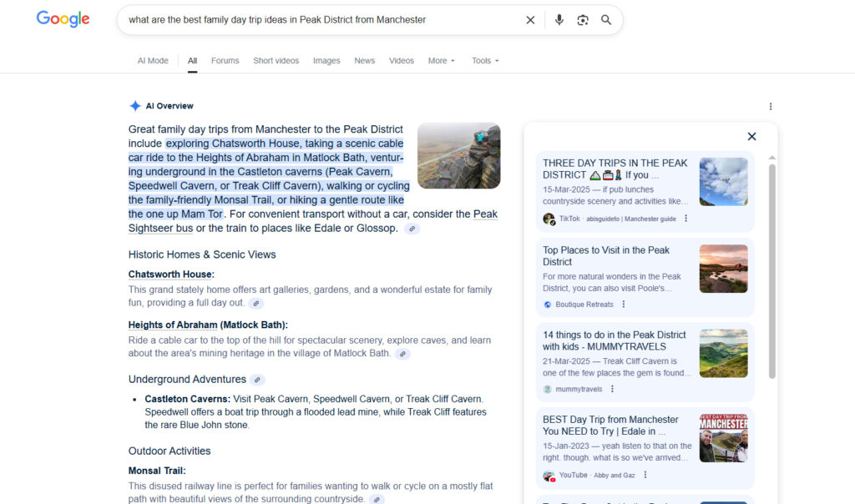Open Top Places to Visit in Peak District result

point(606,256)
